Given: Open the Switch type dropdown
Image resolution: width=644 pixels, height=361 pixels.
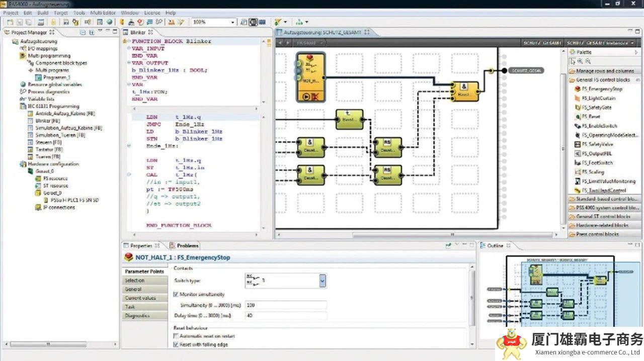Looking at the screenshot, I should tap(322, 281).
